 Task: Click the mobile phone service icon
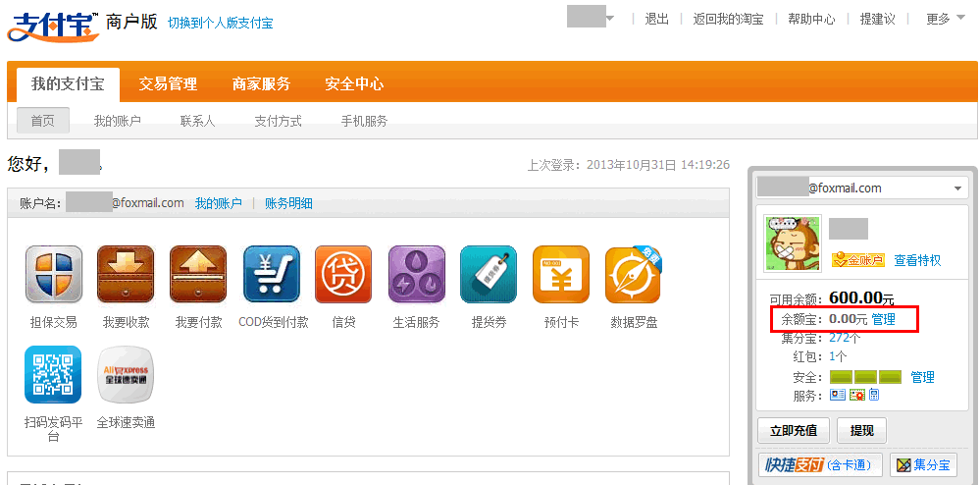click(874, 395)
